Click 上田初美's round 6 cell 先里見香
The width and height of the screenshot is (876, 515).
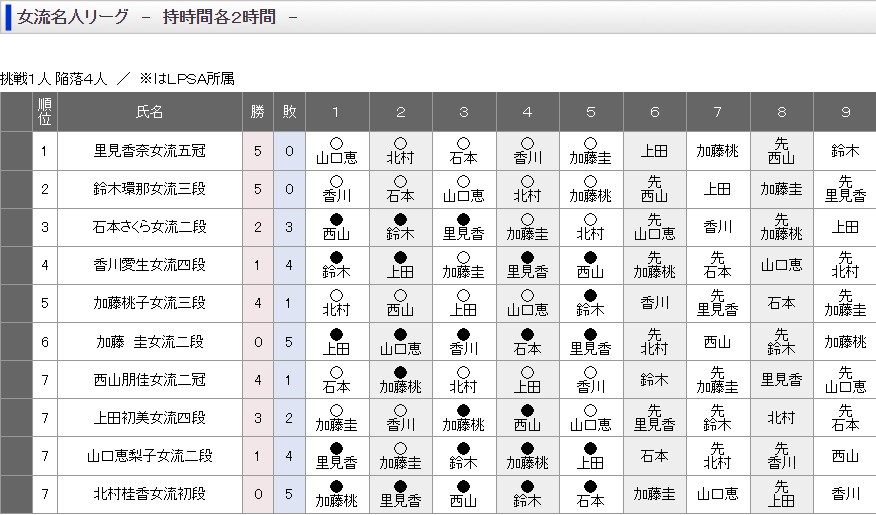[655, 418]
